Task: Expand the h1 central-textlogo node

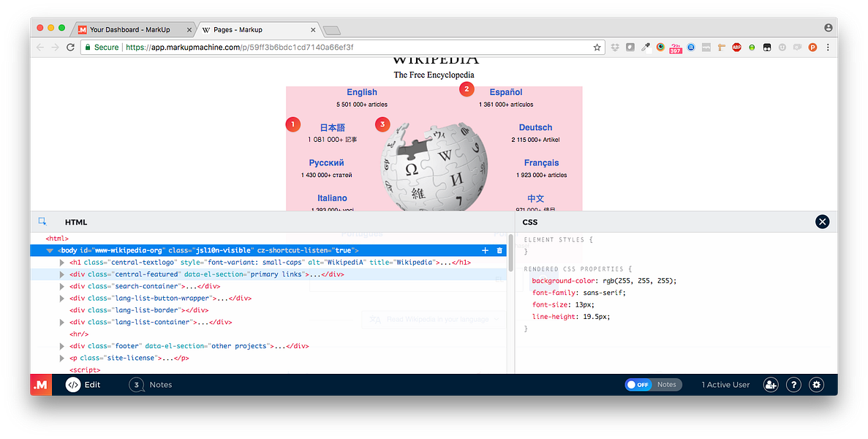Action: (62, 263)
